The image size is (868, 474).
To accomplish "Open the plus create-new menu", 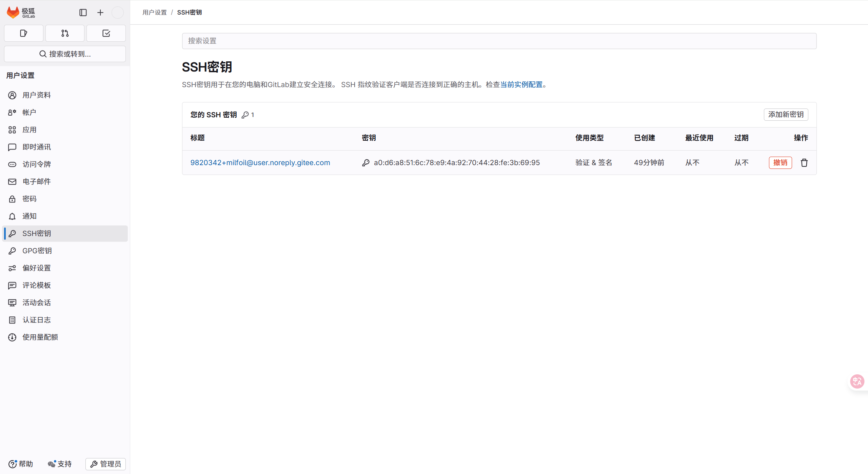I will [100, 13].
